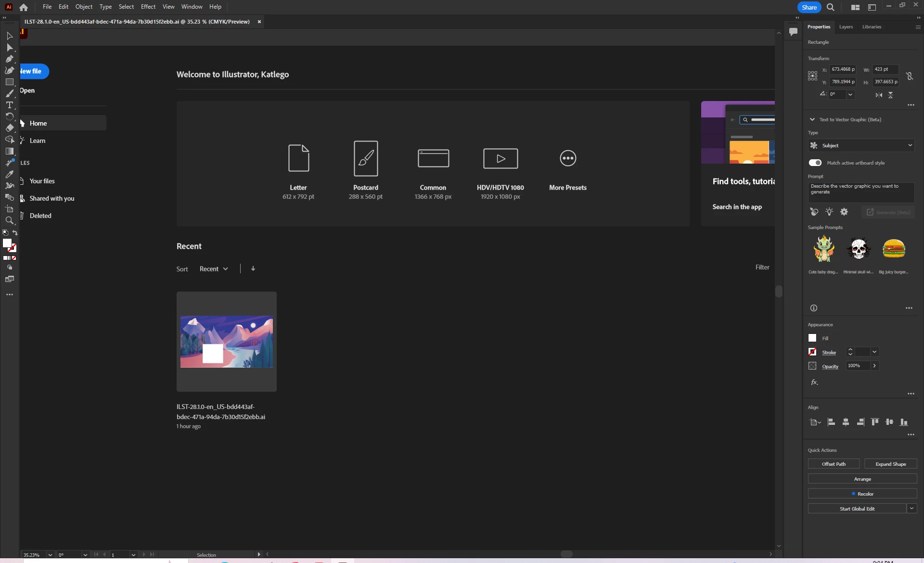This screenshot has width=924, height=563.
Task: Click the white Fill color swatch
Action: [812, 338]
